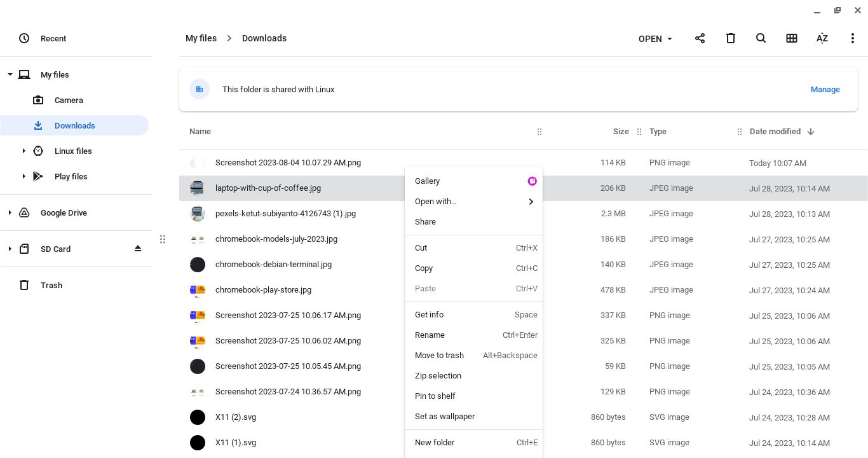Click the delete trash icon in the toolbar
Viewport: 868px width, 458px height.
click(x=730, y=38)
